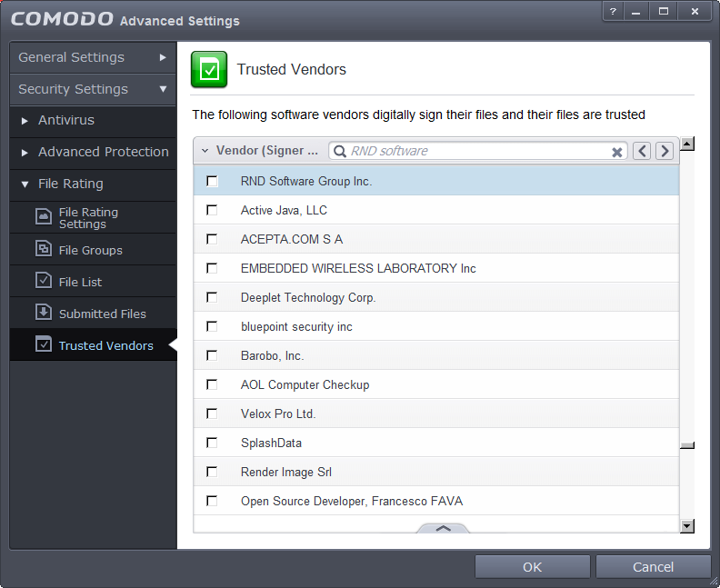Image resolution: width=720 pixels, height=588 pixels.
Task: Select Advanced Protection in sidebar
Action: click(93, 152)
